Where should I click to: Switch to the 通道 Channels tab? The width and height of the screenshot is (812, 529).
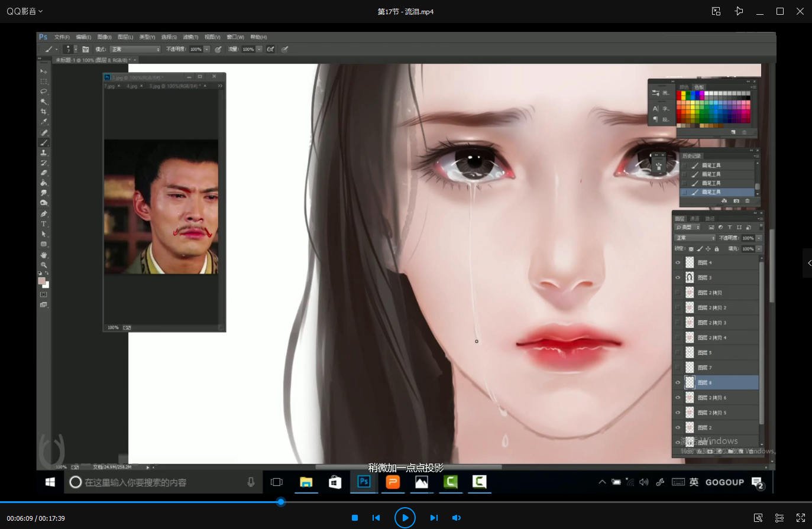click(x=695, y=218)
